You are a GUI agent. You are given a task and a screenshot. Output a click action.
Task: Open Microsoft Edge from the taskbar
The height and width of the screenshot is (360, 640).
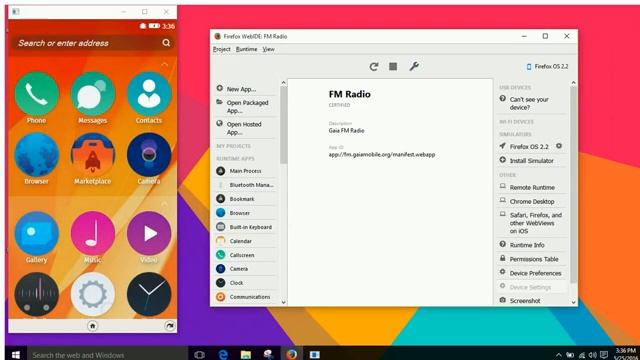223,354
